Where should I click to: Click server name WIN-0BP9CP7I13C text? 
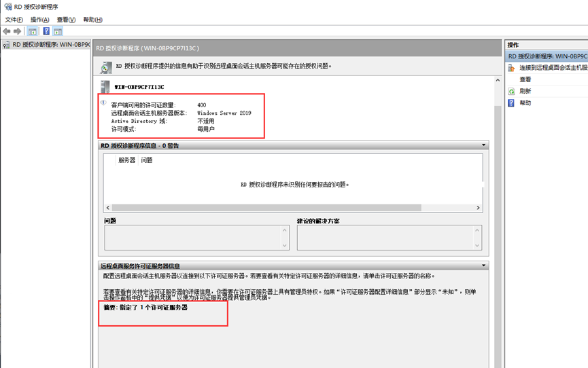[139, 87]
